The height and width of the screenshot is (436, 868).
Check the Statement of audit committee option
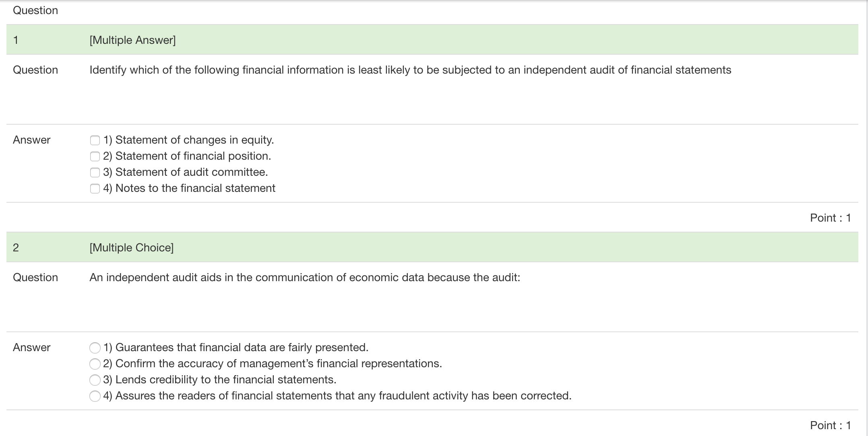(95, 172)
